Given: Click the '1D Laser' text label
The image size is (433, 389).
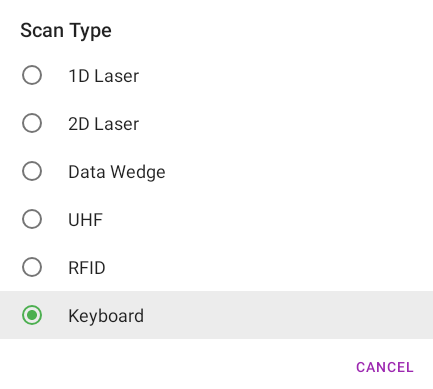Looking at the screenshot, I should pyautogui.click(x=104, y=76).
